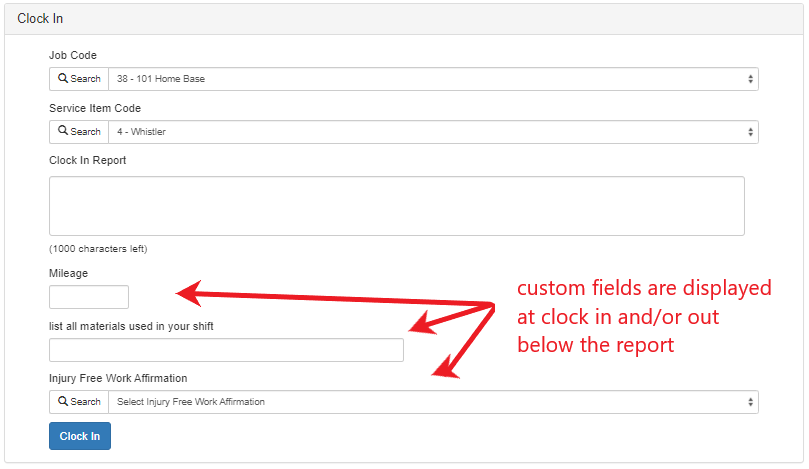Screen dimensions: 809x469
Task: Open the Job Code dropdown showing 38 - 101 Home Base
Action: click(x=433, y=79)
